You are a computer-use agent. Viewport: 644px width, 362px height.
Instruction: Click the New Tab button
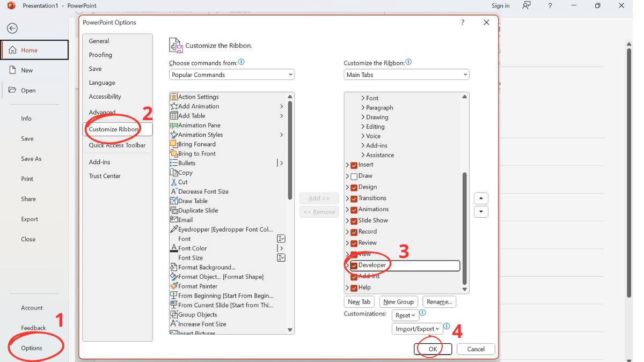[359, 302]
